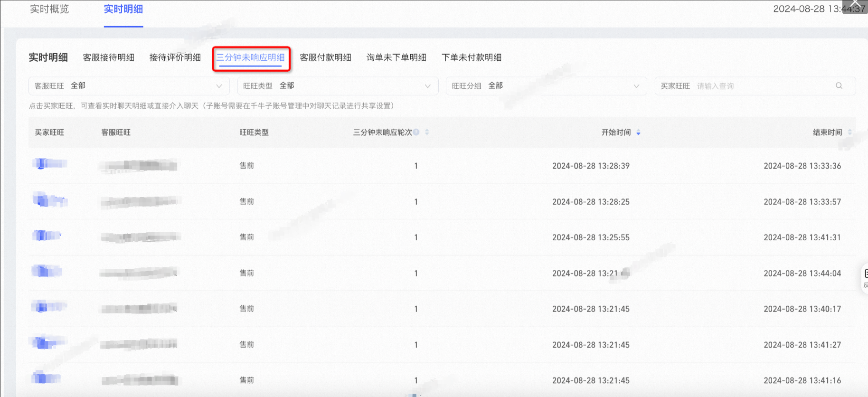Click start time 2024-08-28 13:28:39

(x=591, y=166)
